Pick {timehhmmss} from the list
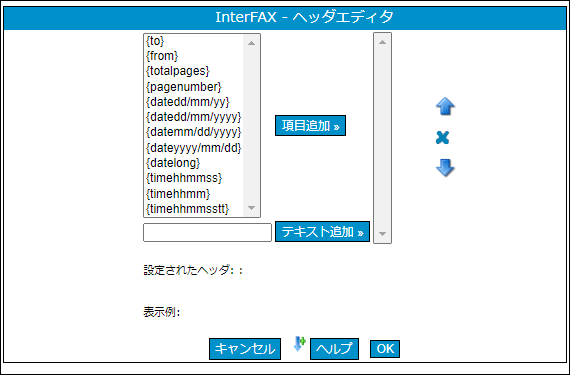The image size is (570, 375). coord(193,178)
